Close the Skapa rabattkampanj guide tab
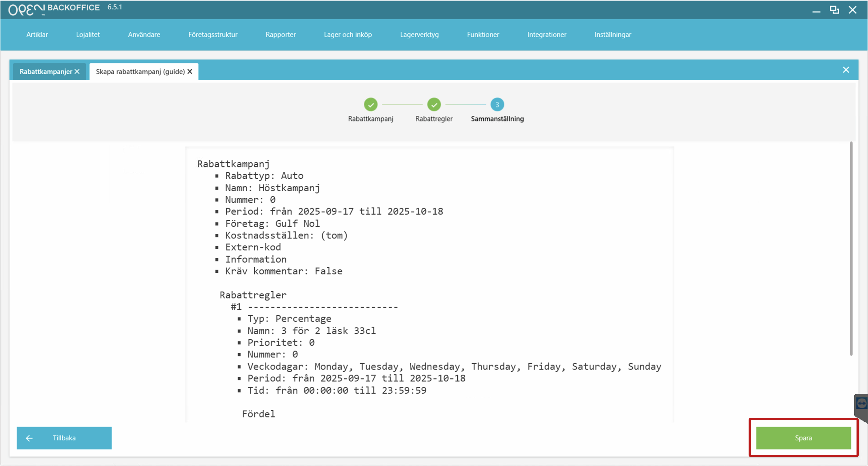 (x=190, y=72)
